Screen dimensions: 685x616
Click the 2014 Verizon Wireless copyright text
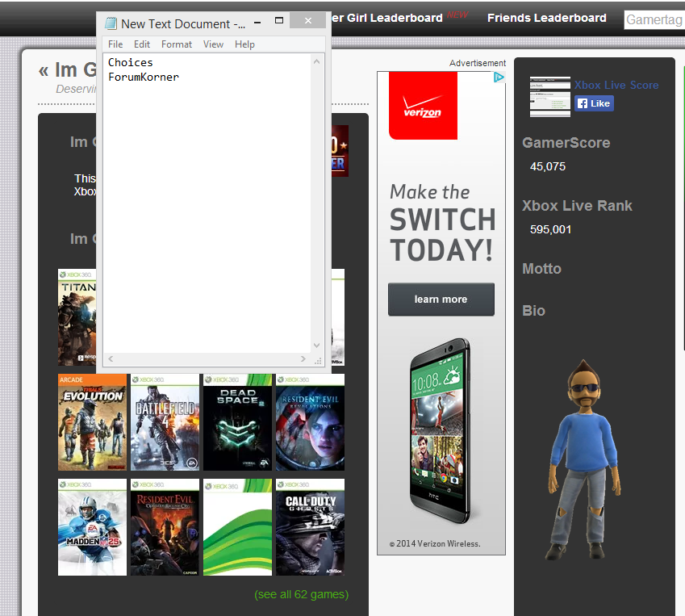click(x=435, y=543)
